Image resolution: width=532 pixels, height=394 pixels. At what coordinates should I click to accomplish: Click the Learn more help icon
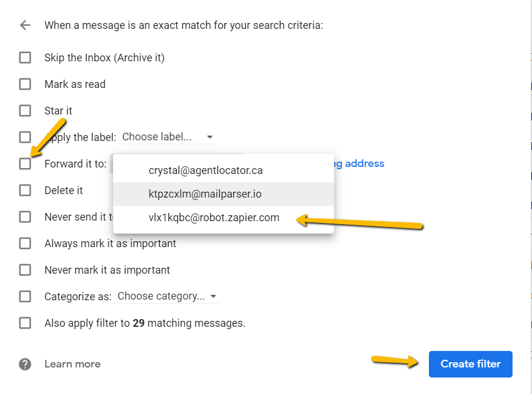point(25,364)
